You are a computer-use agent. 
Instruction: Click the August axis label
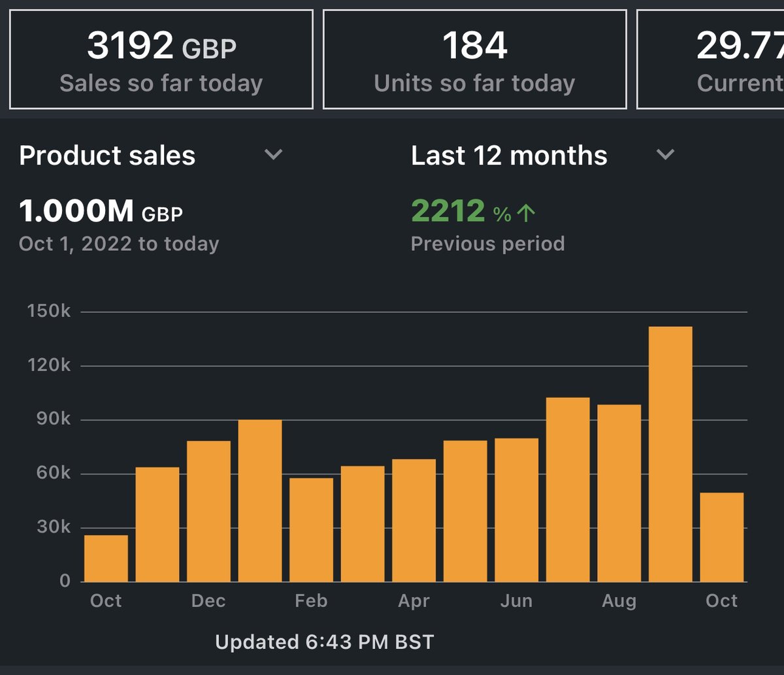[619, 600]
